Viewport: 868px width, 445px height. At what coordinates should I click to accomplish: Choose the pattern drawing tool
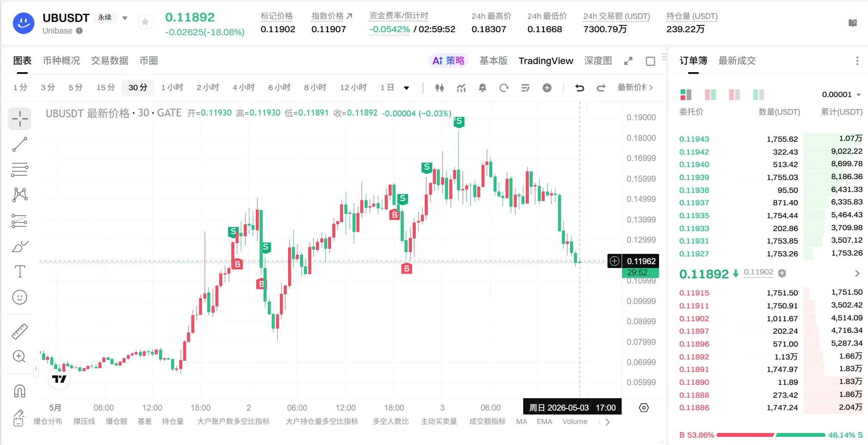click(20, 195)
